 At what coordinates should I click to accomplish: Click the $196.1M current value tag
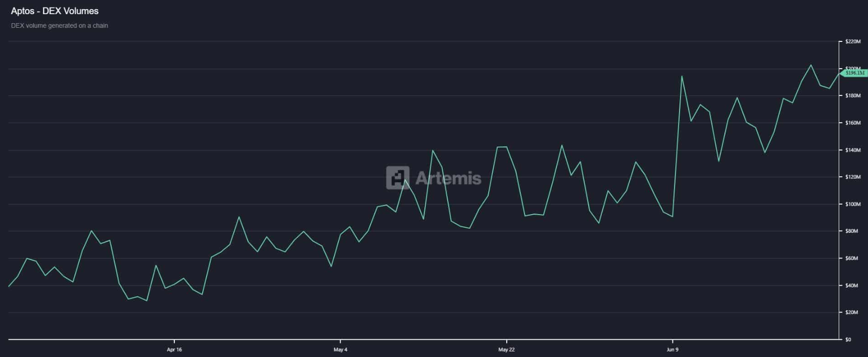[854, 73]
